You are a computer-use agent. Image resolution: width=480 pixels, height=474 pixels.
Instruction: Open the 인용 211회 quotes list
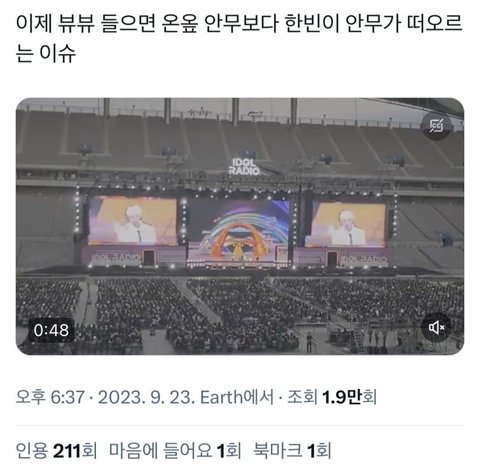[56, 451]
